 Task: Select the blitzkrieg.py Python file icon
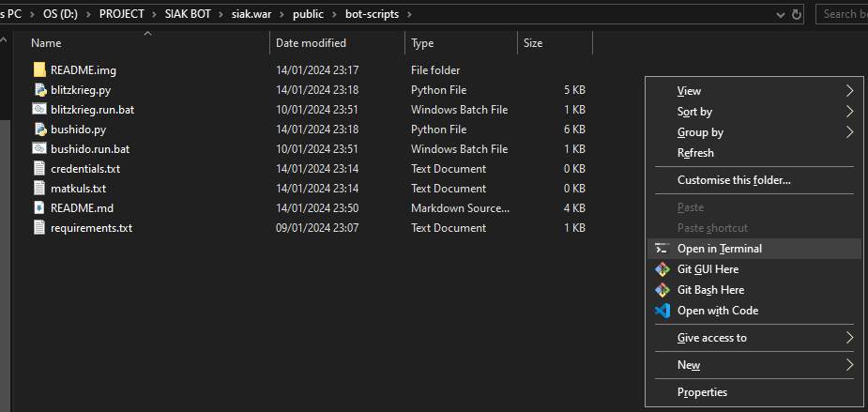point(39,90)
